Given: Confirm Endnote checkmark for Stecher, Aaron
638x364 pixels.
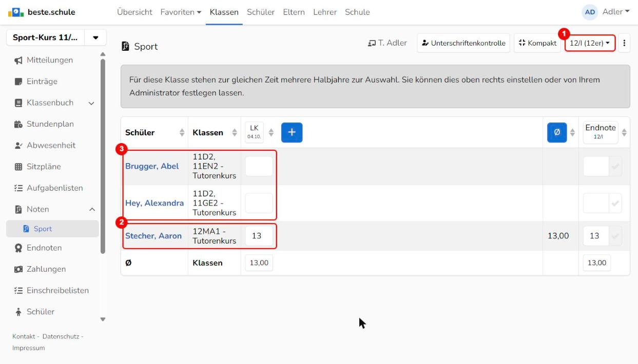Looking at the screenshot, I should click(x=615, y=236).
